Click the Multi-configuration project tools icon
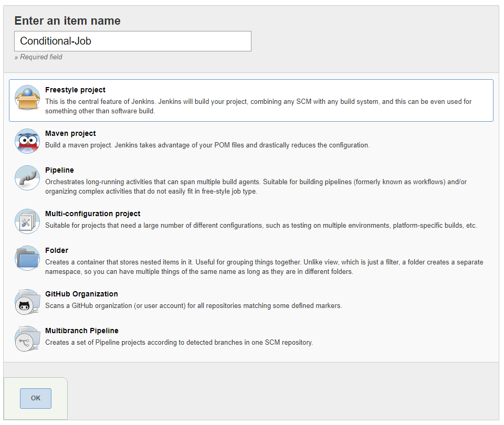This screenshot has width=504, height=425. click(x=27, y=221)
